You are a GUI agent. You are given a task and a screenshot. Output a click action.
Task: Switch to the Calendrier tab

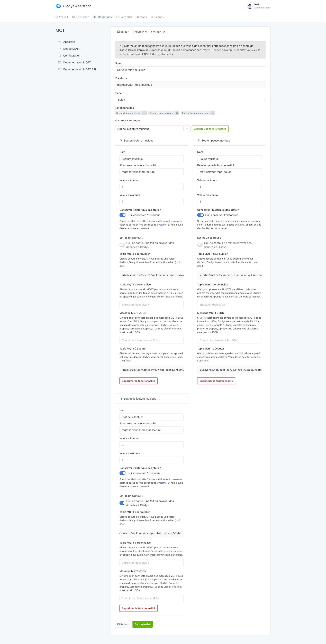pos(124,17)
